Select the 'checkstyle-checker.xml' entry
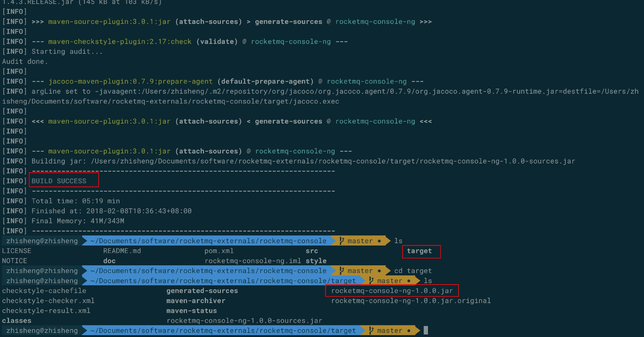 tap(48, 301)
